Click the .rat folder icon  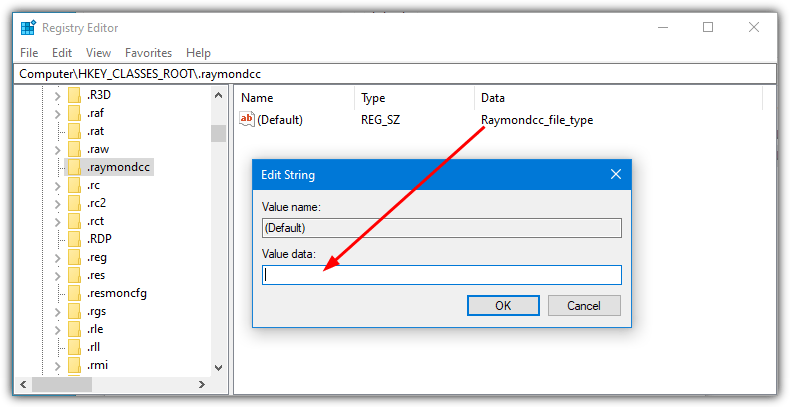click(x=74, y=131)
